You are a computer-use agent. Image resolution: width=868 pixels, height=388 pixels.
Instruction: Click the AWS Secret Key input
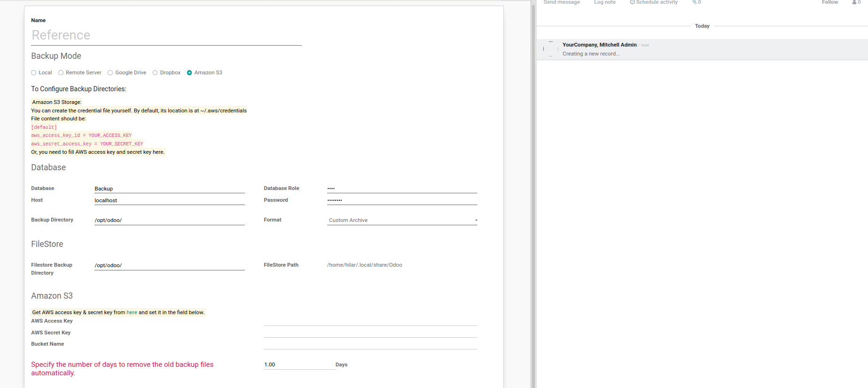coord(370,333)
